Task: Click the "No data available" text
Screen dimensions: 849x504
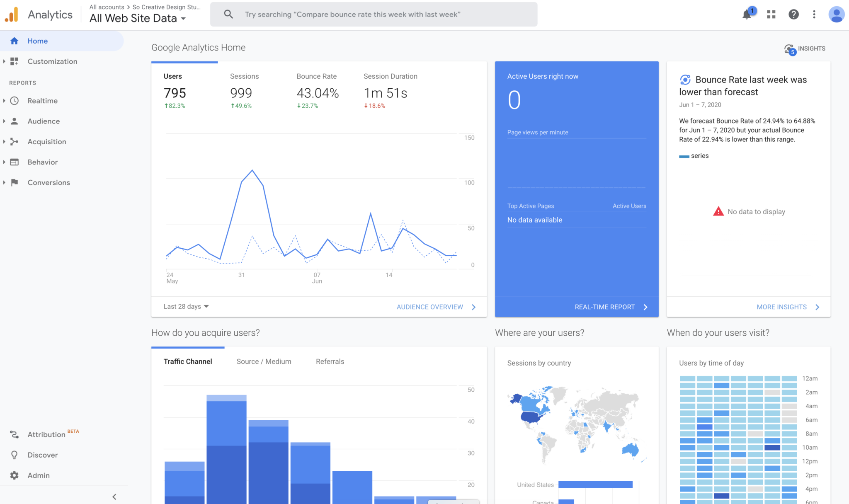Action: click(x=535, y=220)
